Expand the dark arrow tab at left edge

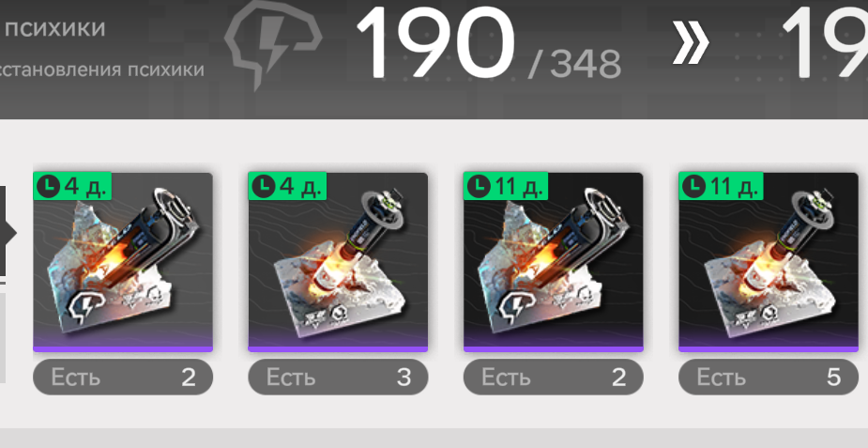point(7,233)
